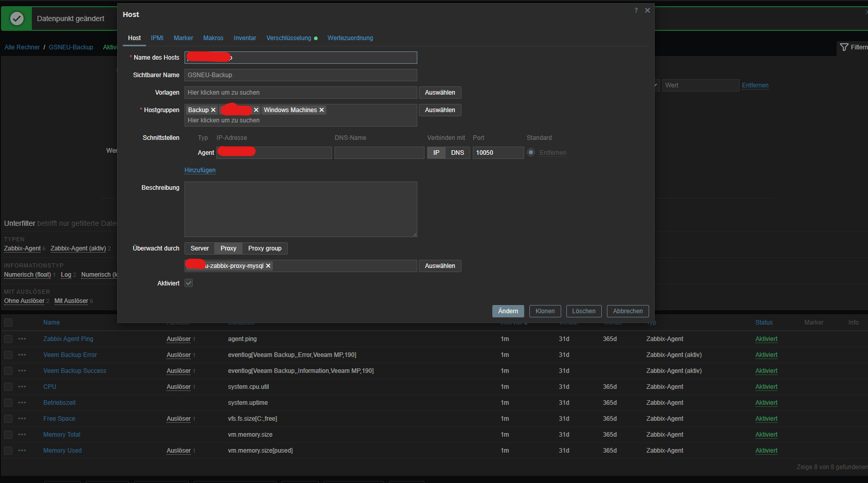Switch to the Makros tab
This screenshot has height=483, width=868.
pyautogui.click(x=213, y=38)
